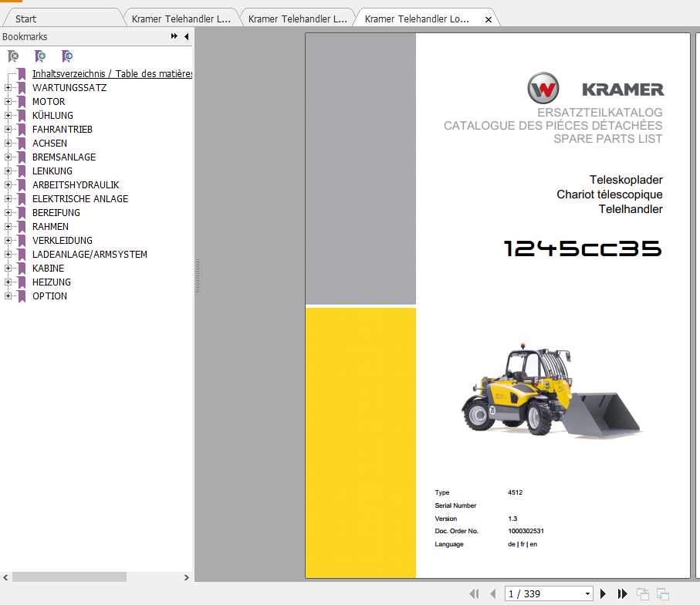Screen dimensions: 700x605
Task: Collapse the Bookmarks panel with left arrow
Action: point(187,36)
